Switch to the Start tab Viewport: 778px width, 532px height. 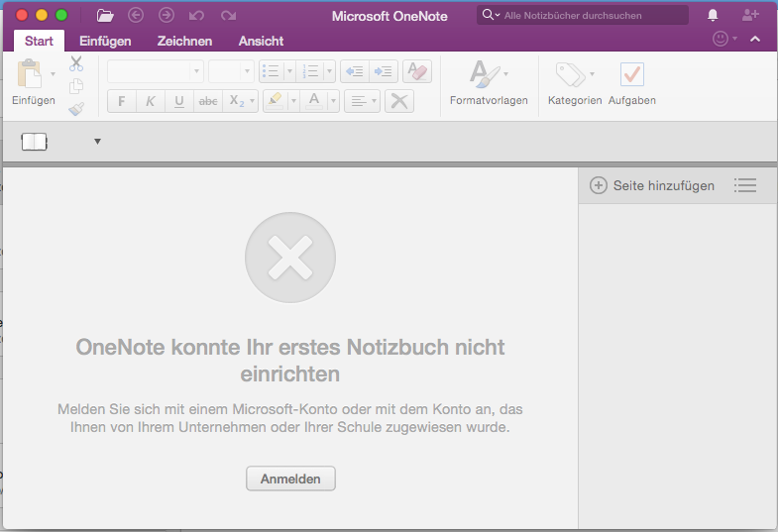(39, 41)
